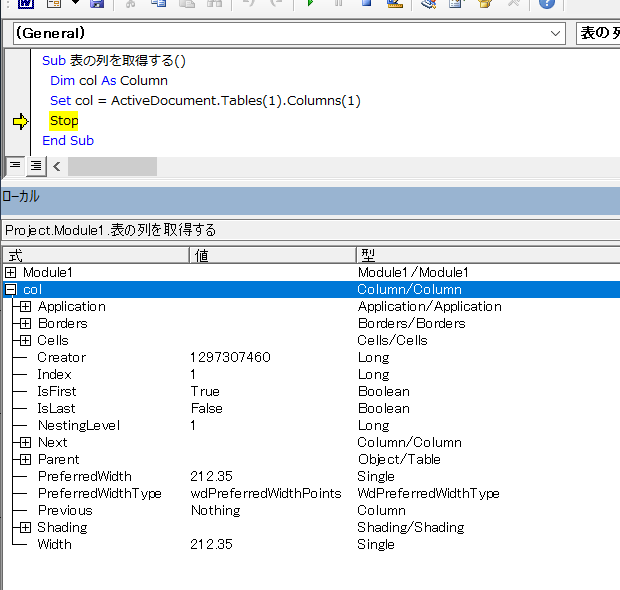Switch to Full Module View button

(36, 165)
